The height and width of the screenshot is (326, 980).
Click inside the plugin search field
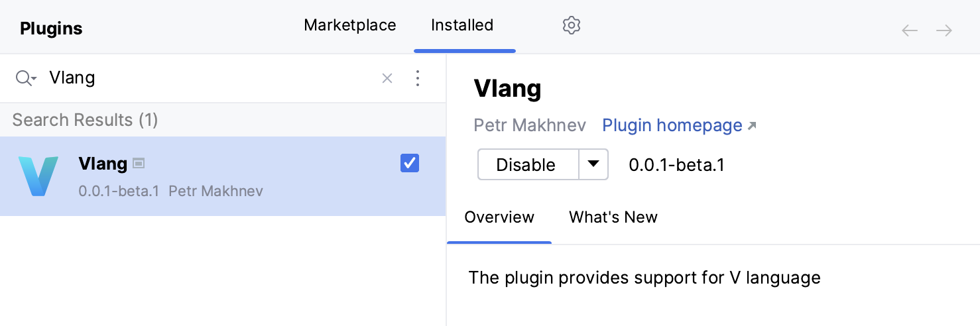212,78
